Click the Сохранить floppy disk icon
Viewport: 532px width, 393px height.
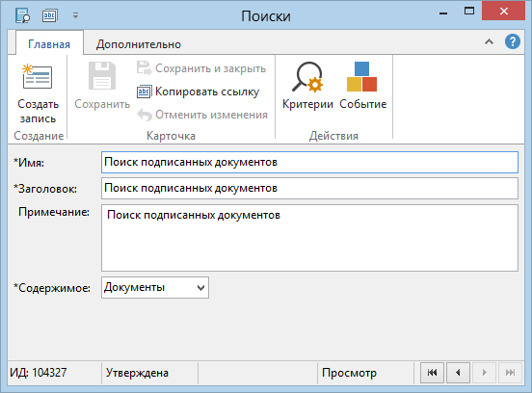click(x=102, y=76)
